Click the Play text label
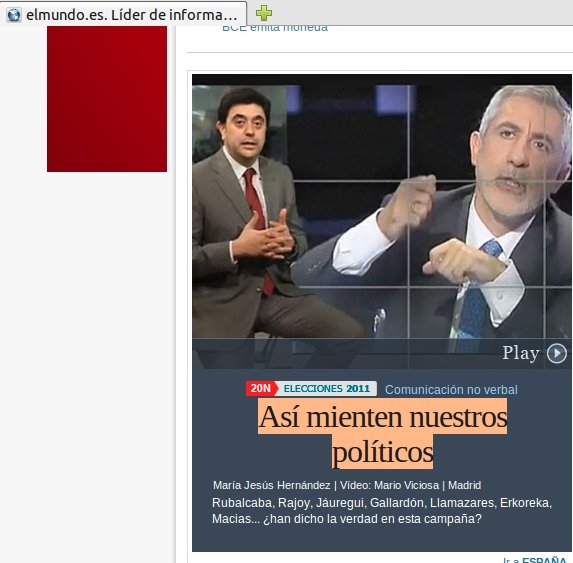 point(521,353)
